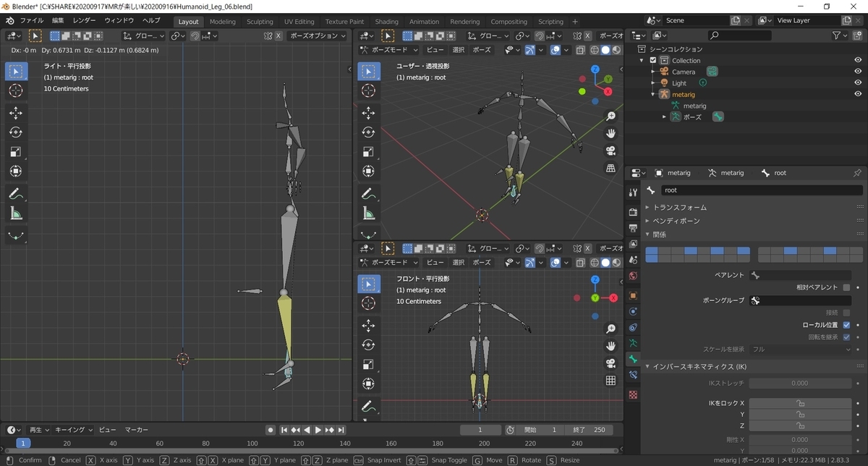Open the Scene properties tab
Screen dimensions: 868x466
pyautogui.click(x=634, y=260)
